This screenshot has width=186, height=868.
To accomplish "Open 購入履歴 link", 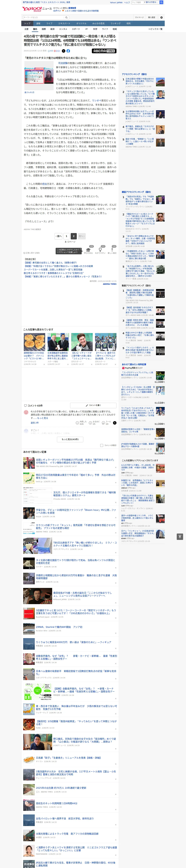I will coord(152,18).
